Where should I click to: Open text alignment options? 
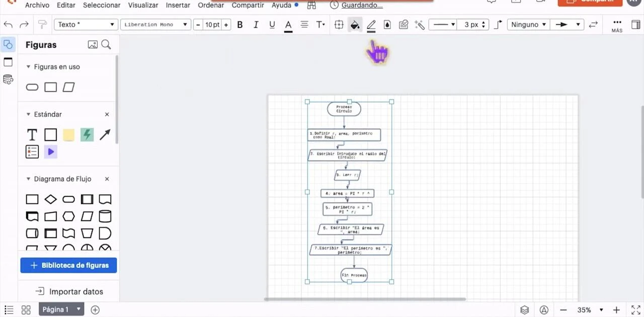coord(304,25)
